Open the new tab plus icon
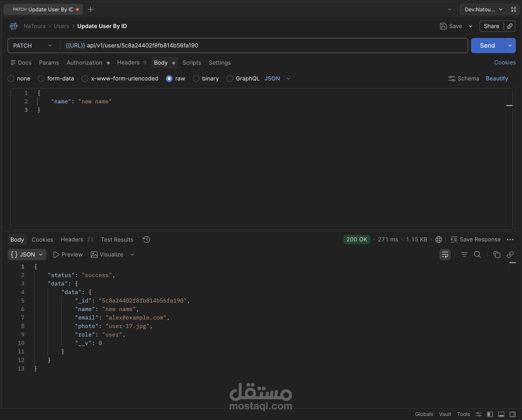This screenshot has width=522, height=420. coord(91,9)
